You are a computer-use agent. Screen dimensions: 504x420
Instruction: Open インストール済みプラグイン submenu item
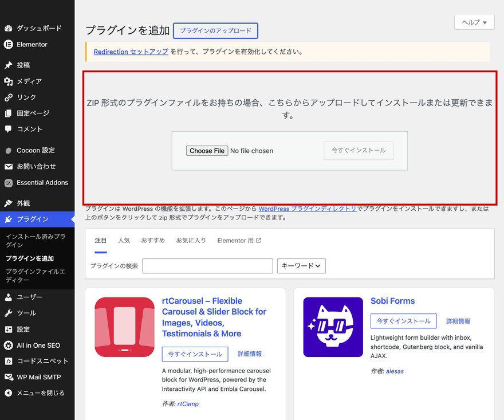(x=36, y=241)
